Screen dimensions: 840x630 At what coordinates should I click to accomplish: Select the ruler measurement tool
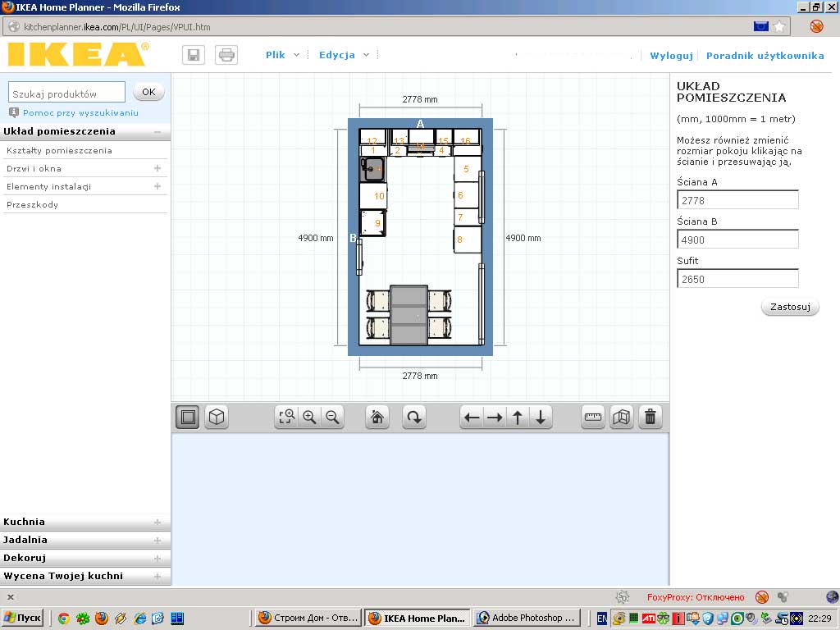pos(593,417)
